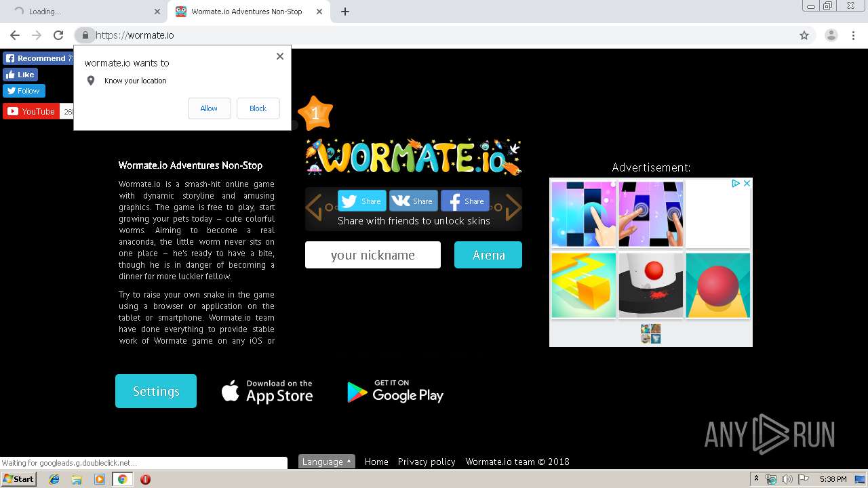This screenshot has width=868, height=488.
Task: Enter the Arena
Action: coord(488,255)
